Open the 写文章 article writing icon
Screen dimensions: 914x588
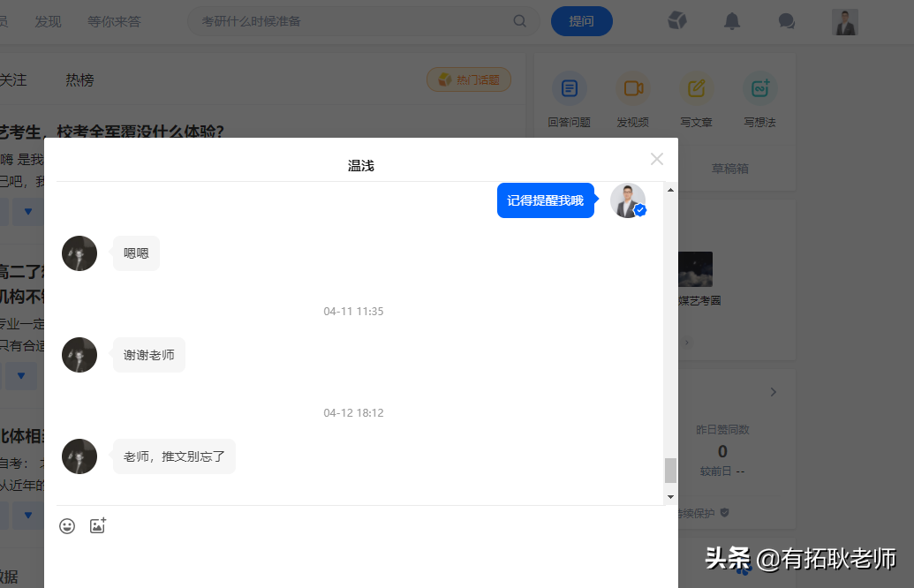(x=696, y=88)
